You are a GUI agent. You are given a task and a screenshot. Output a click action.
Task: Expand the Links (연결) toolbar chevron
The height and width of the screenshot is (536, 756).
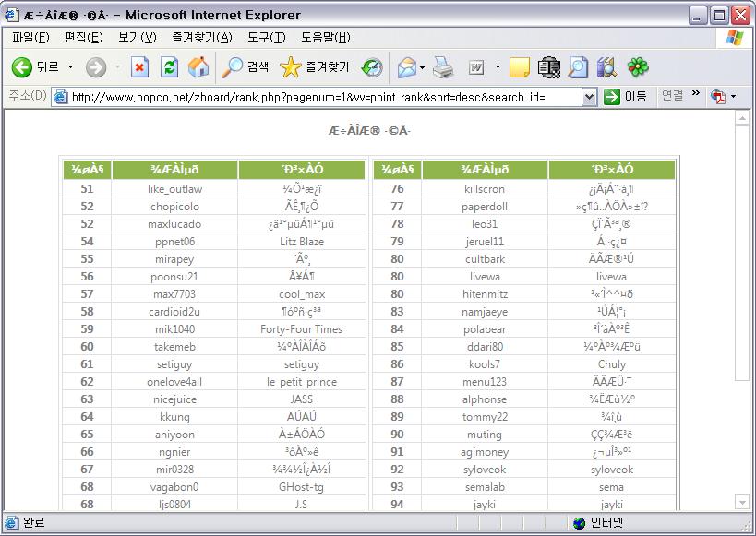click(x=696, y=95)
